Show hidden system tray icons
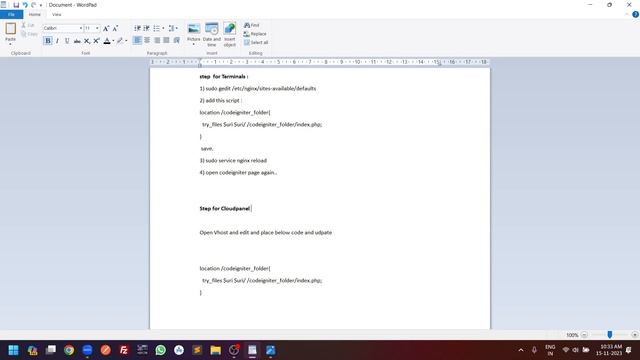Screen dimensions: 640x360 (521, 350)
